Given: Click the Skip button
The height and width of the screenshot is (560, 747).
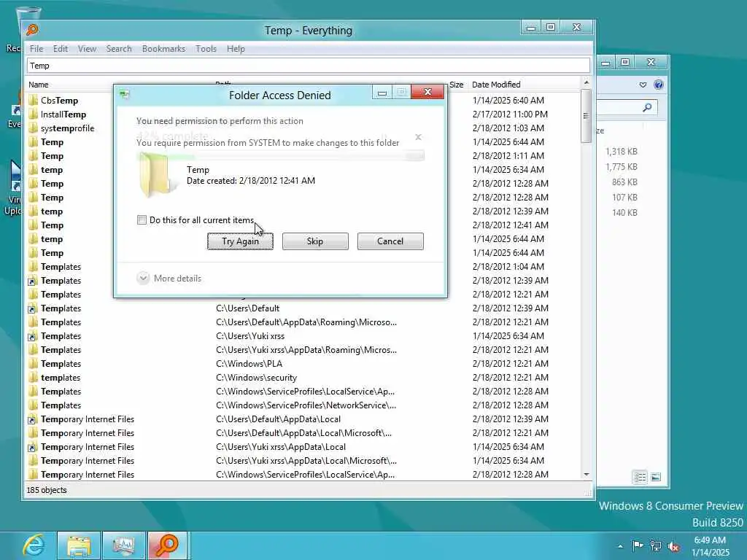Looking at the screenshot, I should pyautogui.click(x=315, y=241).
